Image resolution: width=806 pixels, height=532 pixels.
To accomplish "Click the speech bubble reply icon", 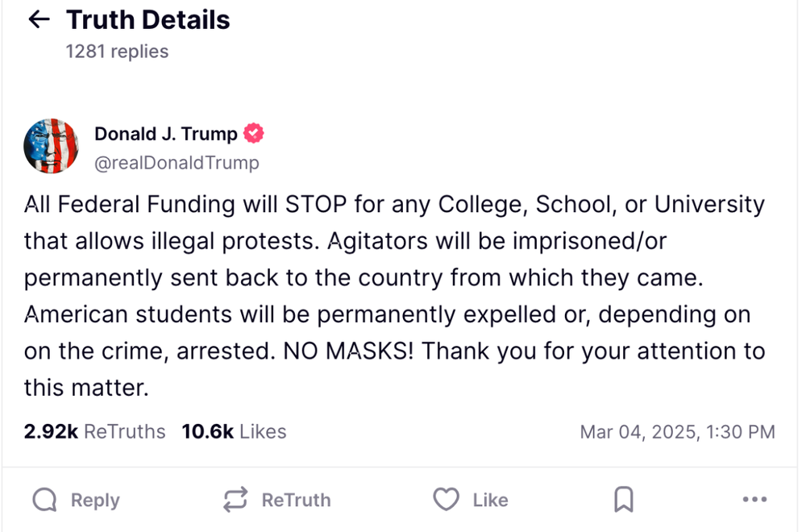I will (45, 501).
